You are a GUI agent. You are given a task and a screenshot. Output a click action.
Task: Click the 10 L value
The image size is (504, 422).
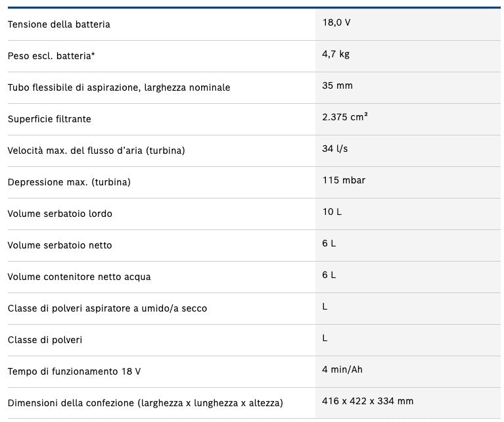[x=332, y=212]
